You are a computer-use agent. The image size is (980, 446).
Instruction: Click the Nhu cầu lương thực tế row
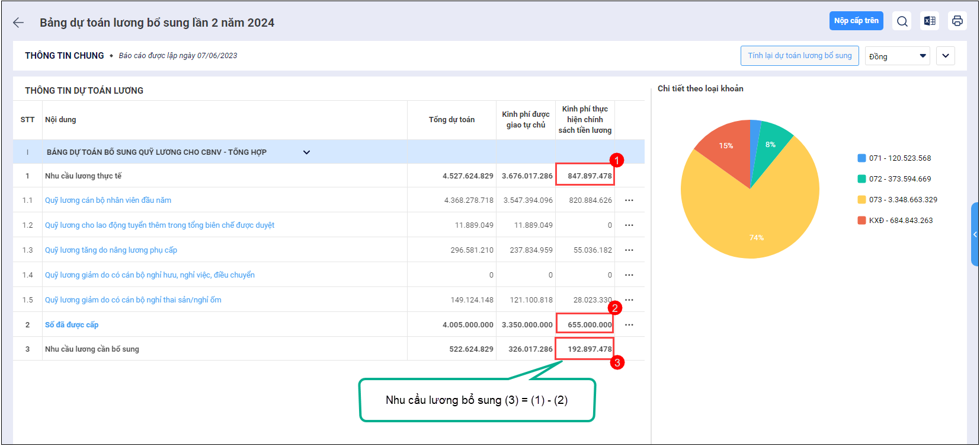[x=329, y=176]
